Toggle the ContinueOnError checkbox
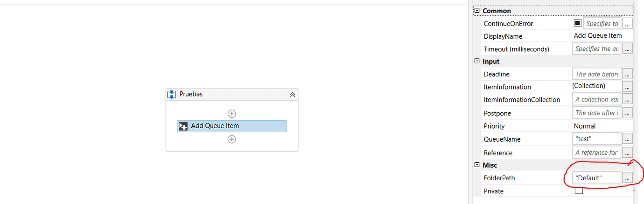 pyautogui.click(x=577, y=23)
